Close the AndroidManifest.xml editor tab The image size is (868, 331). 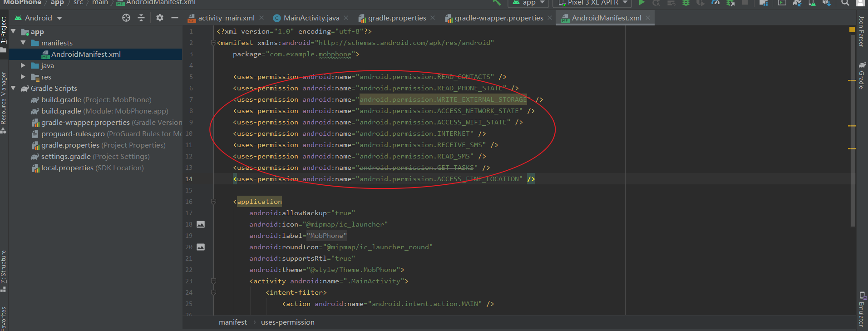click(648, 18)
